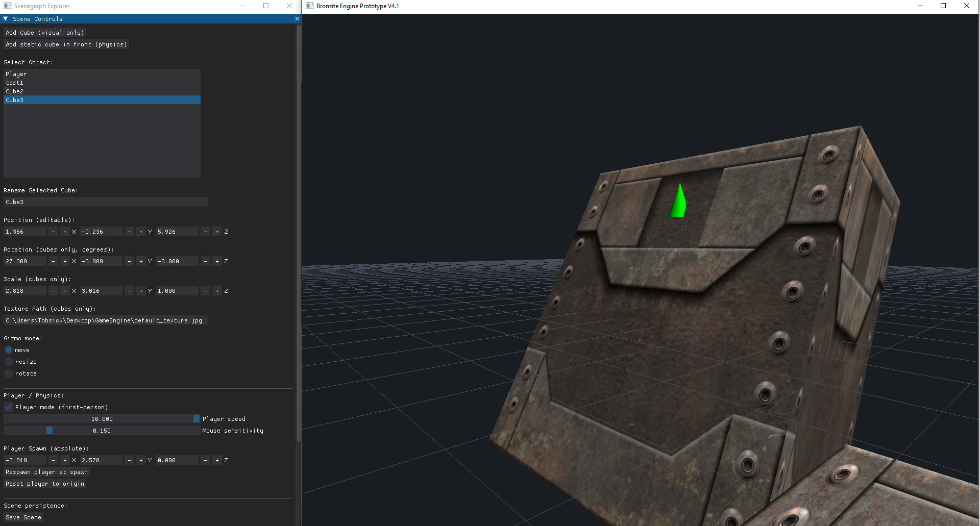Focus the Rename Selected Cube field
The height and width of the screenshot is (526, 980).
pos(106,202)
